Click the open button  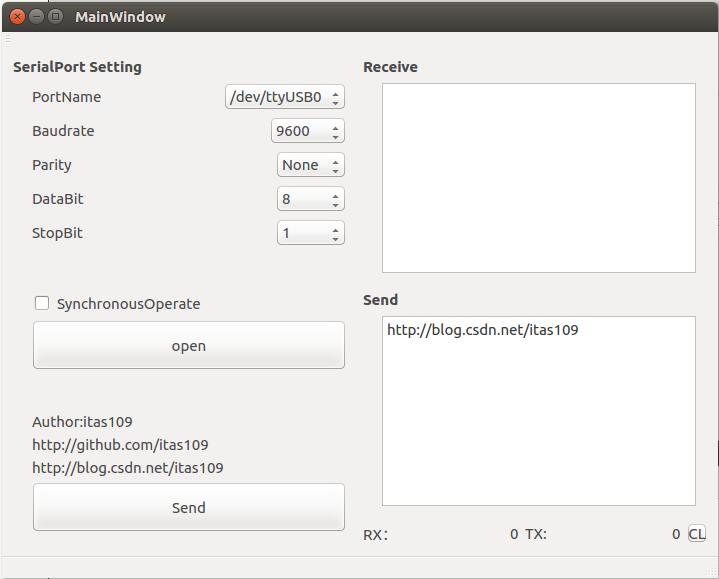[x=189, y=345]
